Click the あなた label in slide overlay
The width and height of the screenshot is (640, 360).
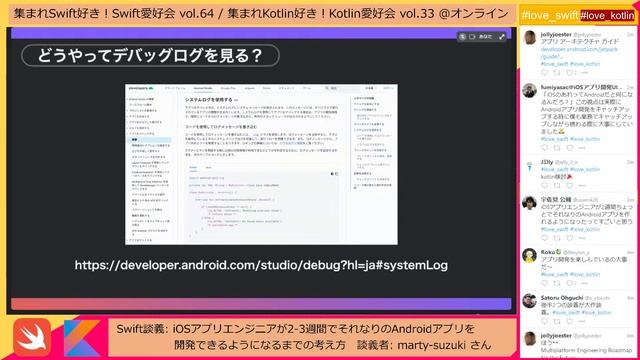point(485,37)
